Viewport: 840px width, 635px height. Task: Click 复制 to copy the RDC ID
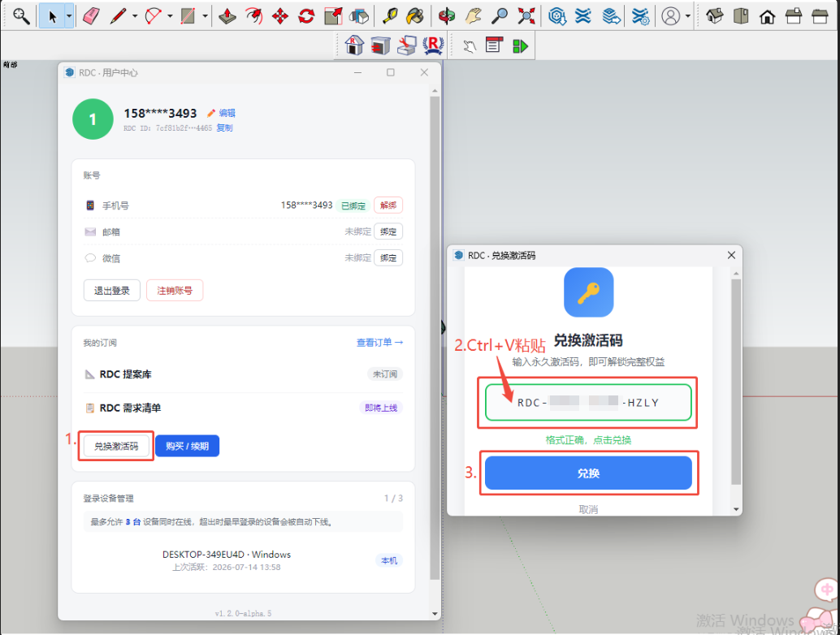[224, 128]
